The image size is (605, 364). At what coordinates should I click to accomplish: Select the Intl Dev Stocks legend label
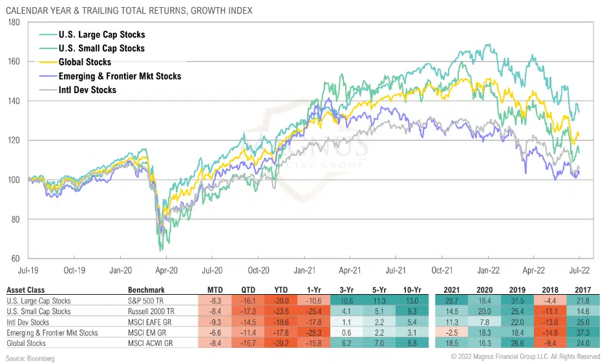tap(89, 90)
